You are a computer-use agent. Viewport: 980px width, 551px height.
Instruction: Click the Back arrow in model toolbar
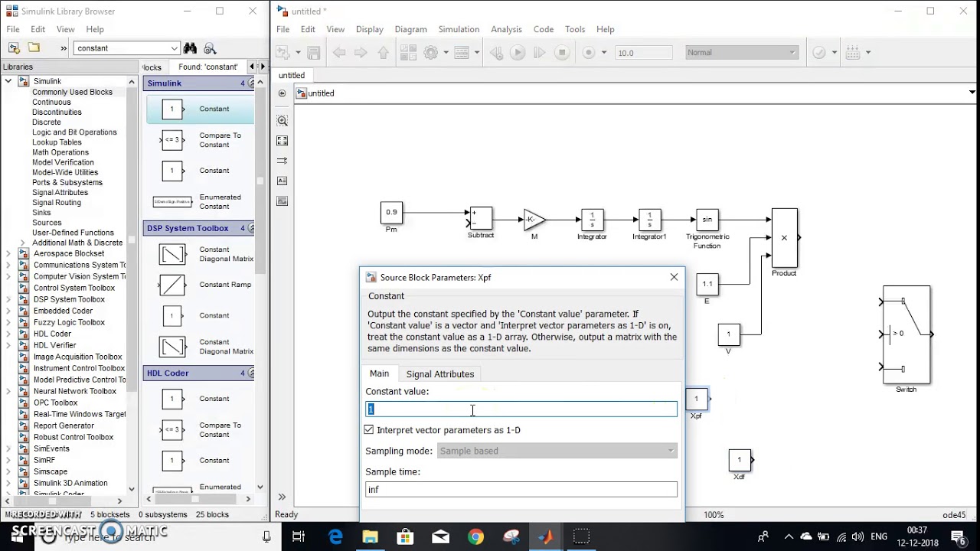339,53
